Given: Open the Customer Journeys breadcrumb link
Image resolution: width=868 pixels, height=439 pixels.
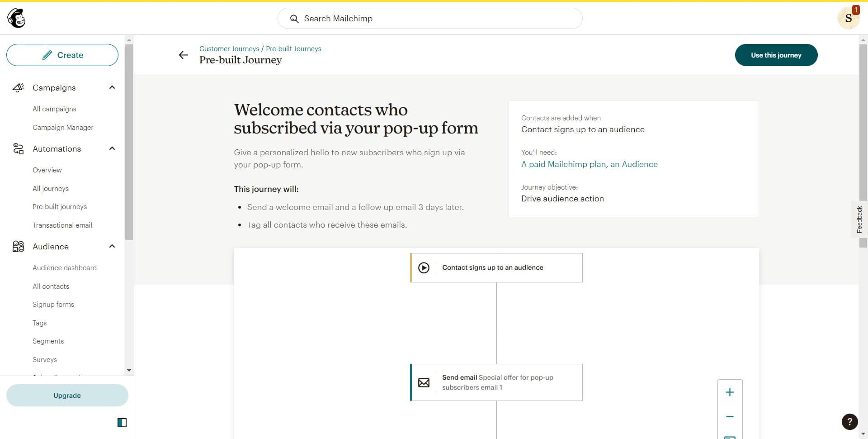Looking at the screenshot, I should [229, 48].
